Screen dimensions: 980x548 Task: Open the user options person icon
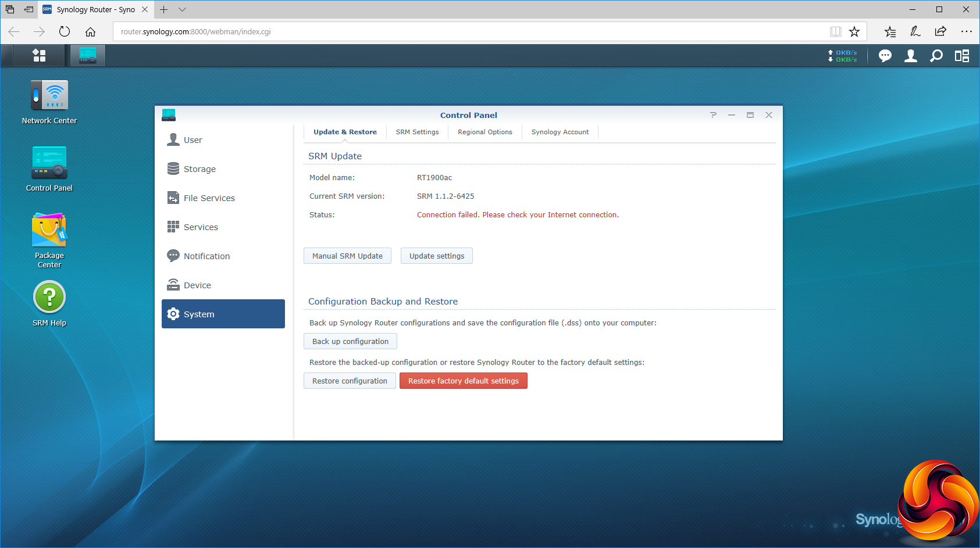coord(911,56)
